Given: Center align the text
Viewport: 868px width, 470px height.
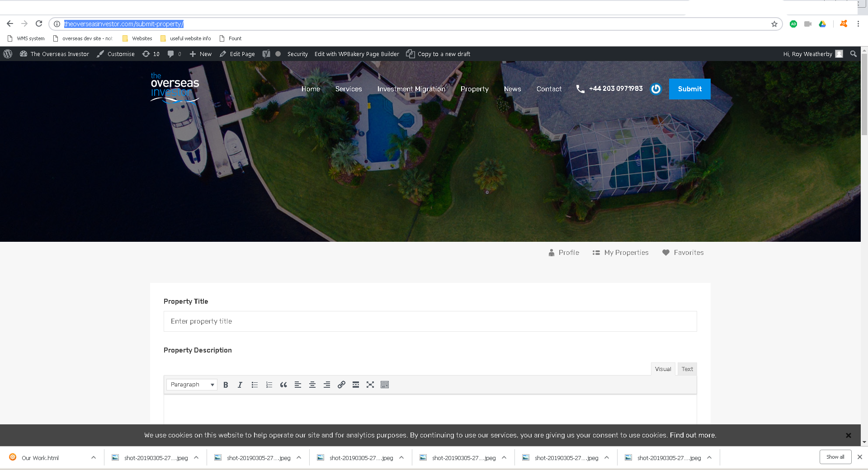Looking at the screenshot, I should pyautogui.click(x=312, y=385).
